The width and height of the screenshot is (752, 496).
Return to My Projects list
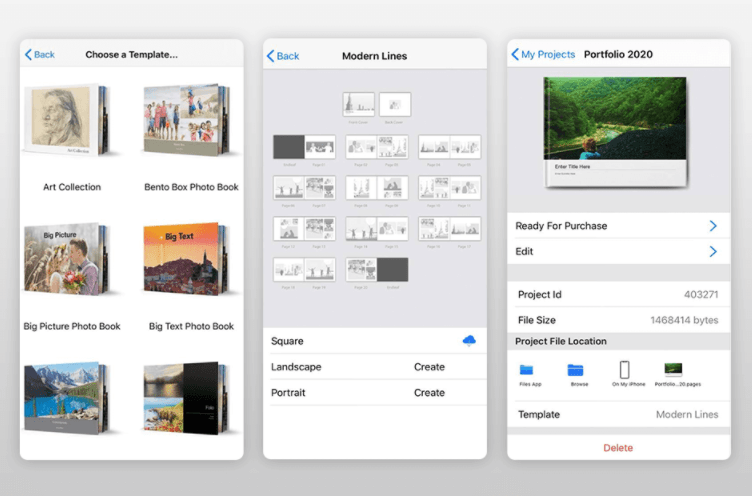coord(543,54)
